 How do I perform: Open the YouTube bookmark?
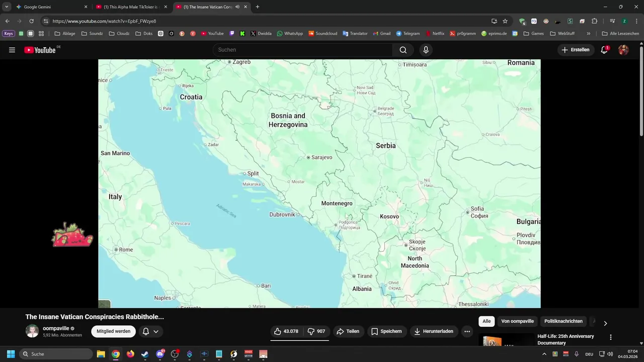212,34
